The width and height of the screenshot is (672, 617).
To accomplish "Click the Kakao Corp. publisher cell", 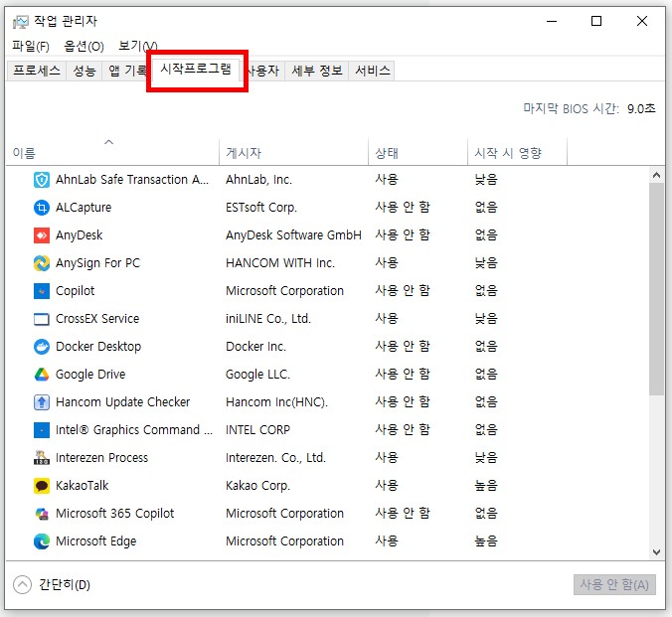I will (258, 486).
